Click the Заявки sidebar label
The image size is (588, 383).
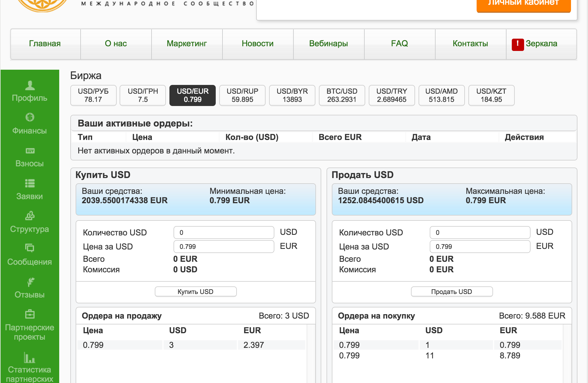point(30,196)
